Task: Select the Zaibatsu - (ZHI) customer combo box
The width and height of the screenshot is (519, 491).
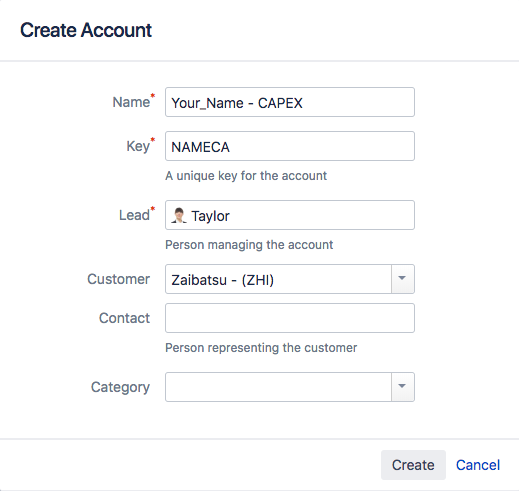Action: click(x=278, y=279)
